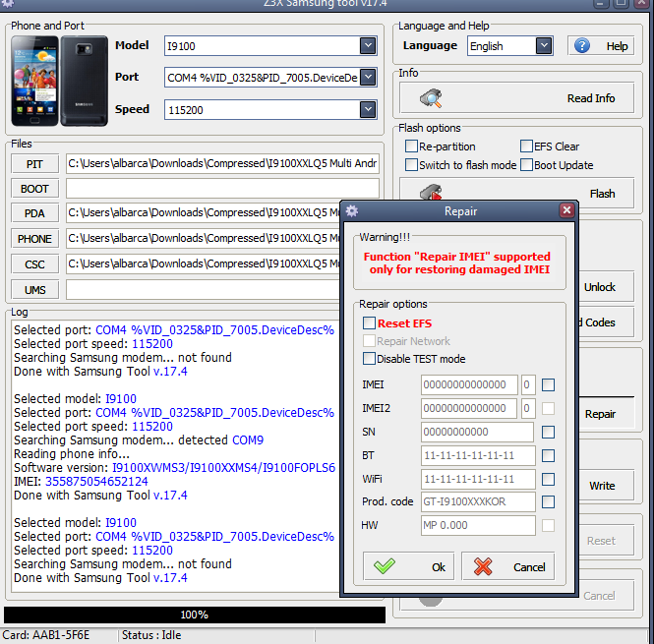
Task: Click the red X Cancel icon
Action: tap(483, 566)
